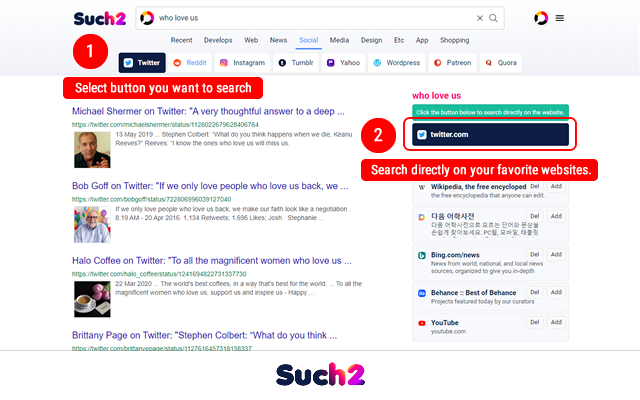Click the Behance icon in the sidebar
Screen dimensions: 640x400
coord(422,293)
